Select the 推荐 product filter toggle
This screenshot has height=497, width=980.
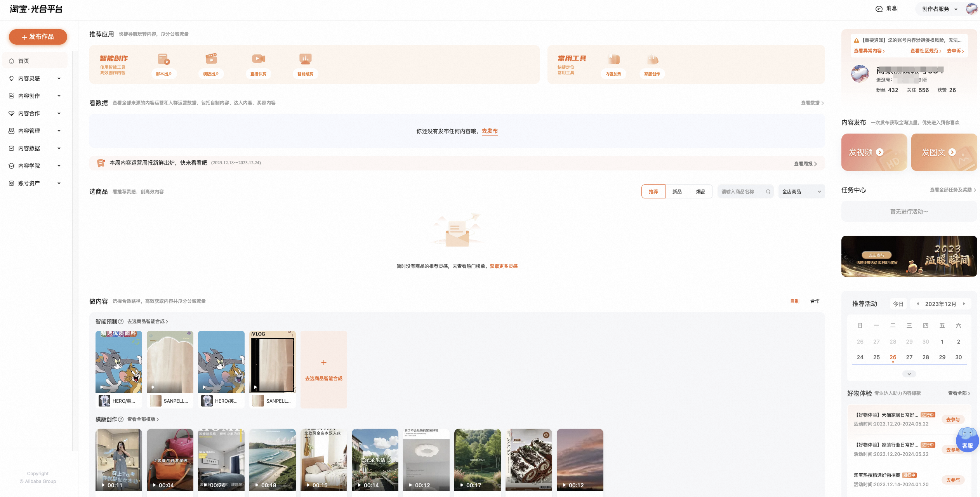point(653,191)
